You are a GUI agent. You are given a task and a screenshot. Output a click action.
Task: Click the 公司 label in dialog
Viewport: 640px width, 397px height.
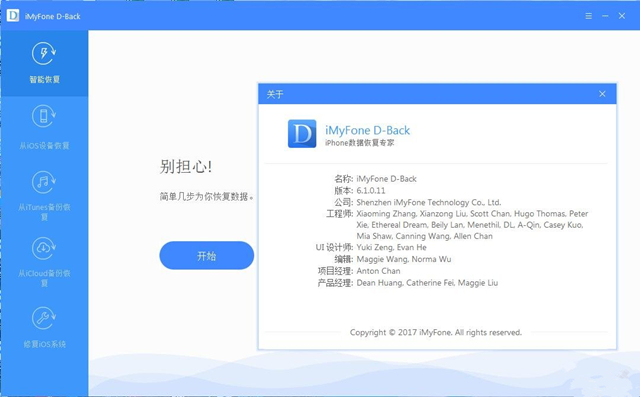[x=343, y=202]
